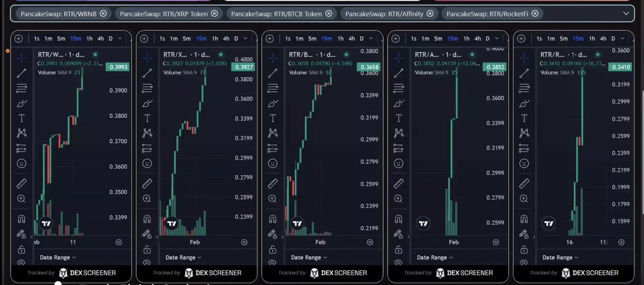This screenshot has width=644, height=285.
Task: Open more timeframes dropdown in RTR/BTCB chart
Action: point(371,38)
